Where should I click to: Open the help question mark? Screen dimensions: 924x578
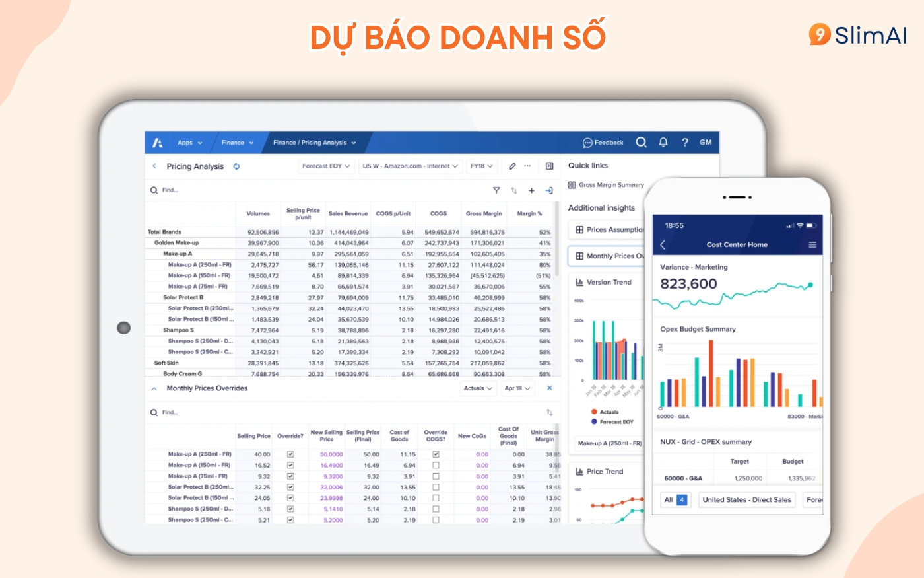(x=685, y=142)
